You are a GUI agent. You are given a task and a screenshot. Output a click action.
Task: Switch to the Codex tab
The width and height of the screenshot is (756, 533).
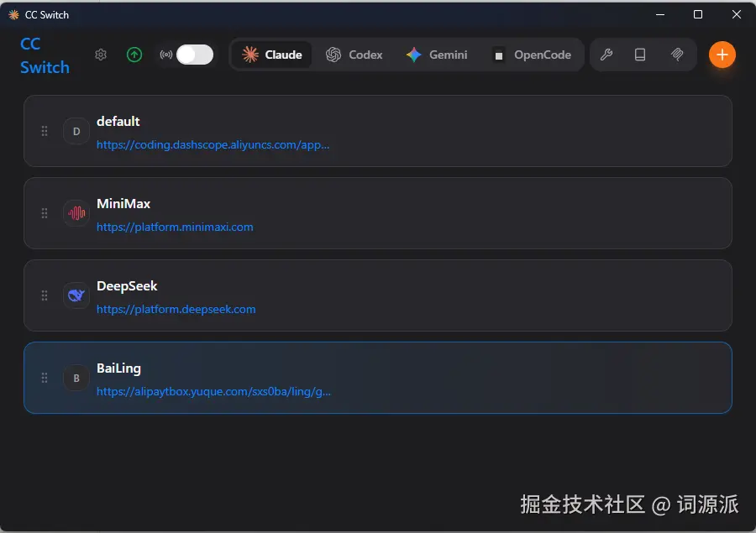pyautogui.click(x=354, y=55)
